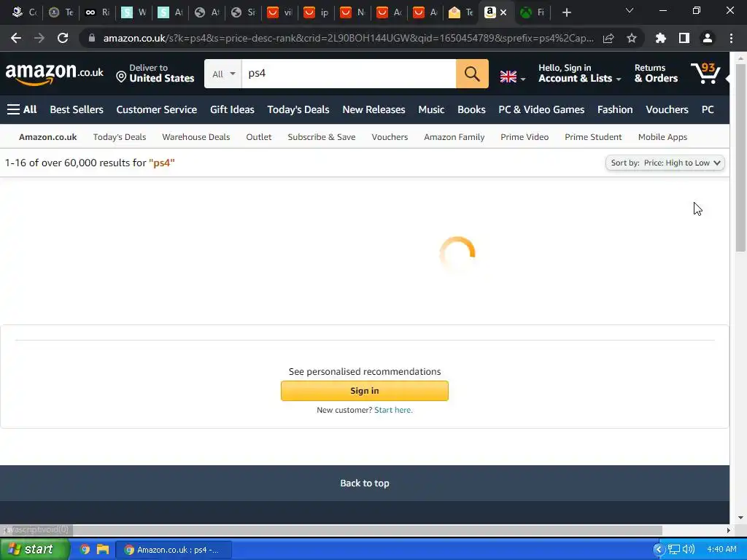Image resolution: width=747 pixels, height=560 pixels.
Task: Click the Amazon.co.uk : ps4 taskbar window button
Action: 174,550
